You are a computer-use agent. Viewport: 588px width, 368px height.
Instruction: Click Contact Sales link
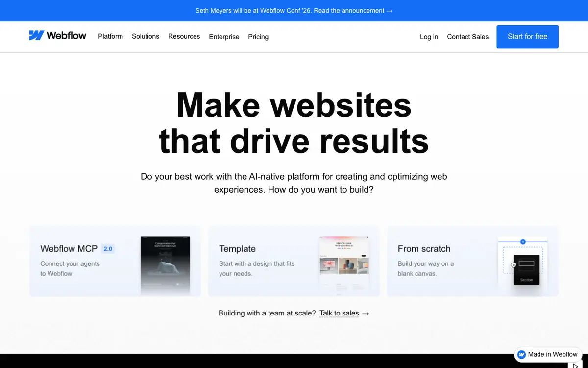[467, 37]
